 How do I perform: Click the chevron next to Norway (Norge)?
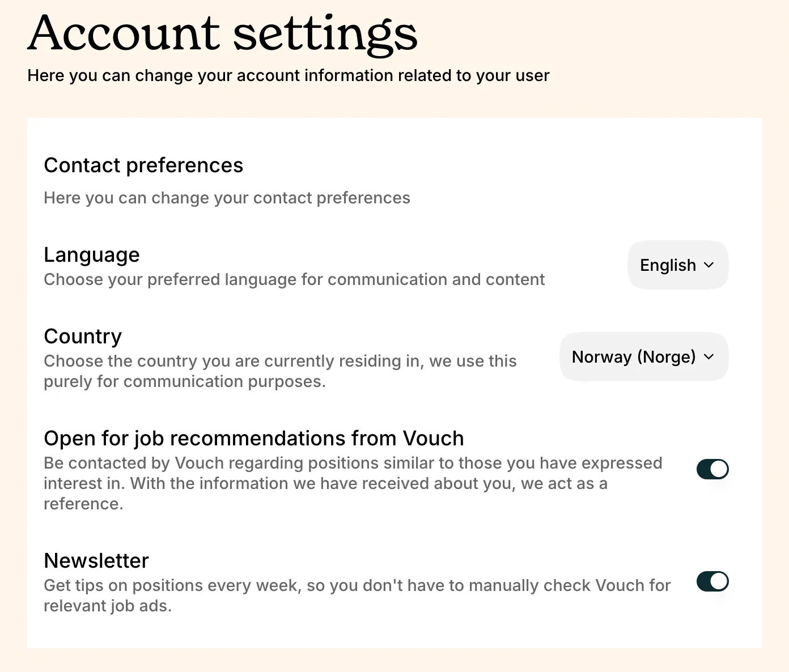(709, 357)
